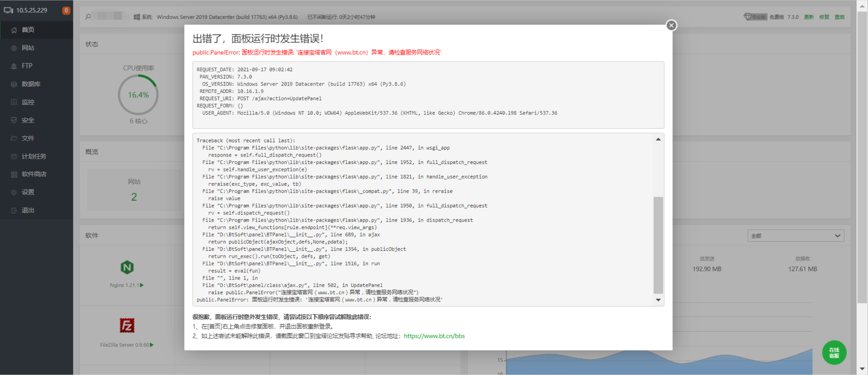The height and width of the screenshot is (375, 868).
Task: Click the FTP icon in sidebar
Action: pyautogui.click(x=14, y=66)
